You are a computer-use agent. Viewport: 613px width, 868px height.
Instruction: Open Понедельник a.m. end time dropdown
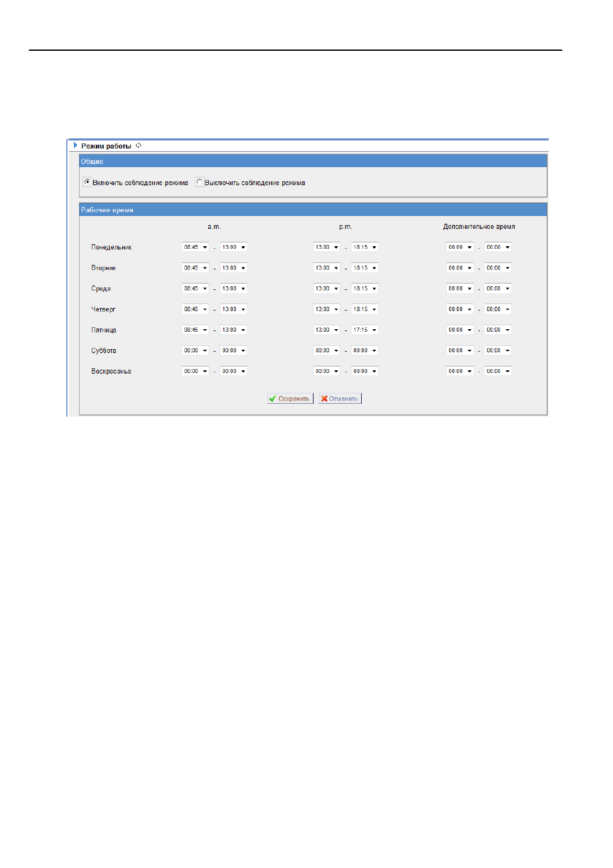tap(233, 248)
